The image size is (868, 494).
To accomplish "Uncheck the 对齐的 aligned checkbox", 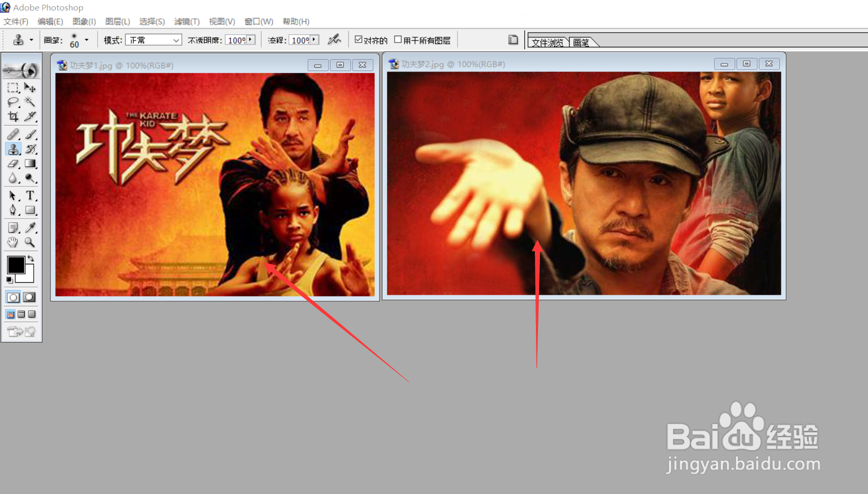I will pyautogui.click(x=358, y=39).
